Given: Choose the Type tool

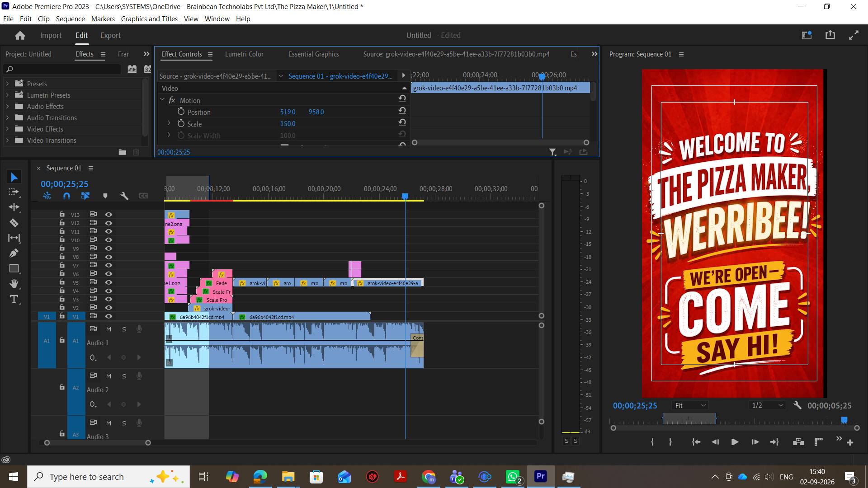Looking at the screenshot, I should coord(14,299).
